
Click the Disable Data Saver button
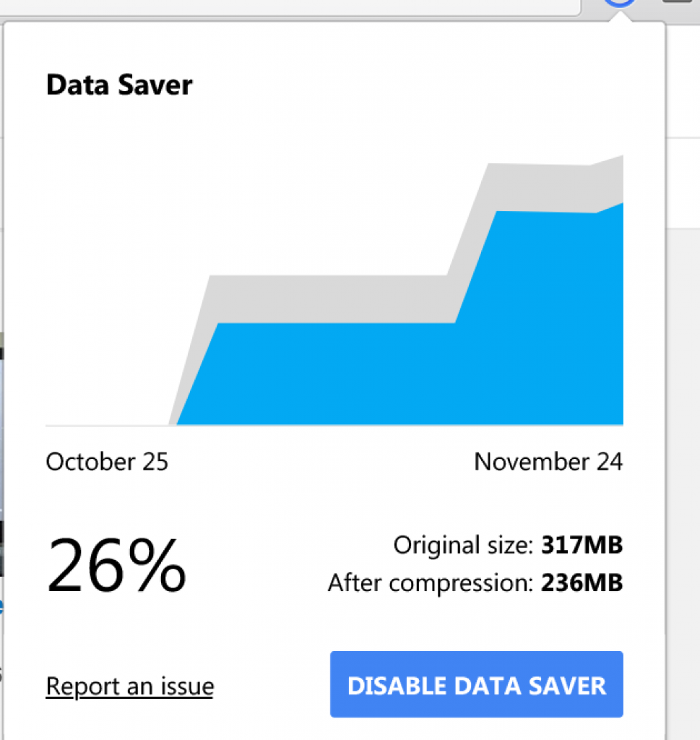(476, 684)
